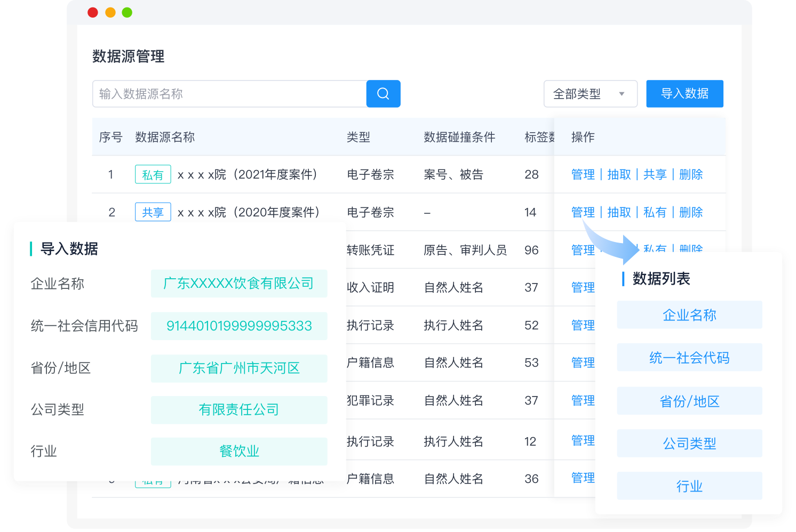Click 删除 link in row 1
The height and width of the screenshot is (532, 796).
pos(691,174)
